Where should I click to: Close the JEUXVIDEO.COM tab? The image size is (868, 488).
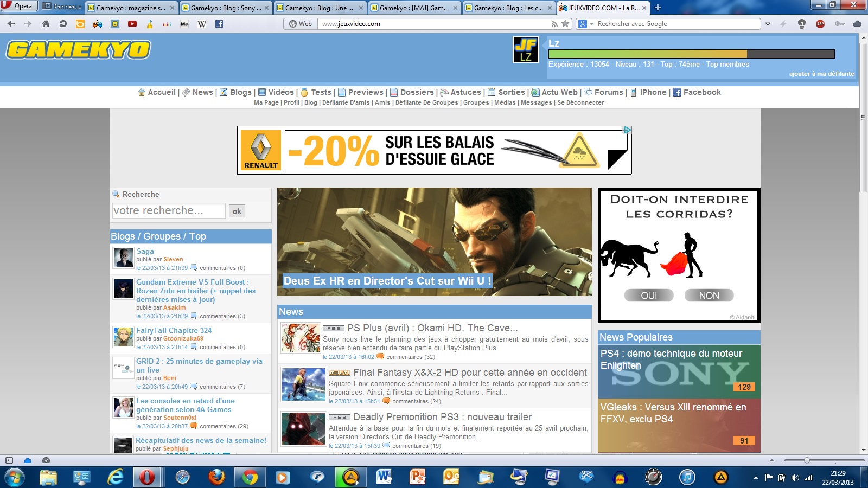644,8
